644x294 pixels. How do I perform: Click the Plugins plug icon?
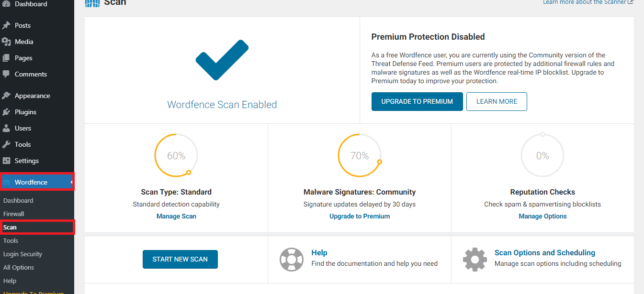point(6,112)
